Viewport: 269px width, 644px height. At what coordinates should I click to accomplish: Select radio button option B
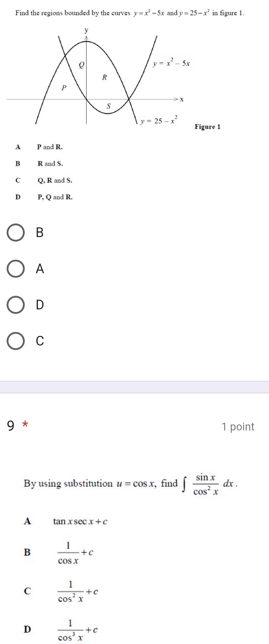[16, 233]
